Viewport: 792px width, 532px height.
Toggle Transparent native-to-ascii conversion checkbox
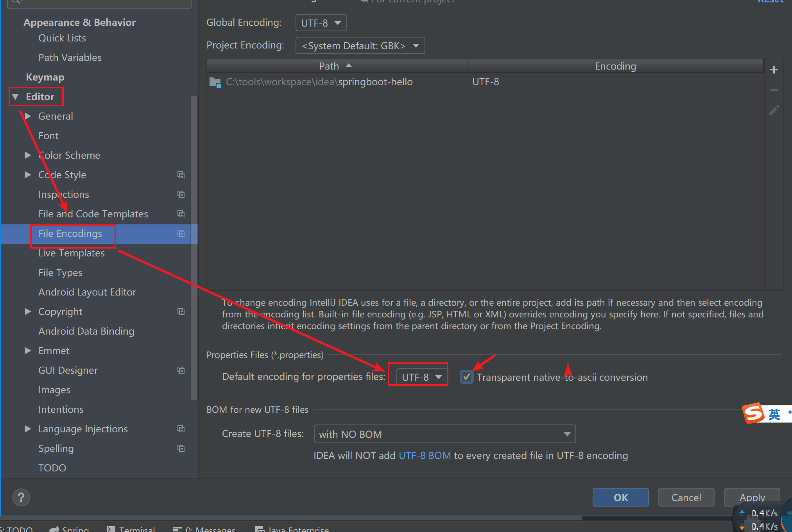pos(466,377)
